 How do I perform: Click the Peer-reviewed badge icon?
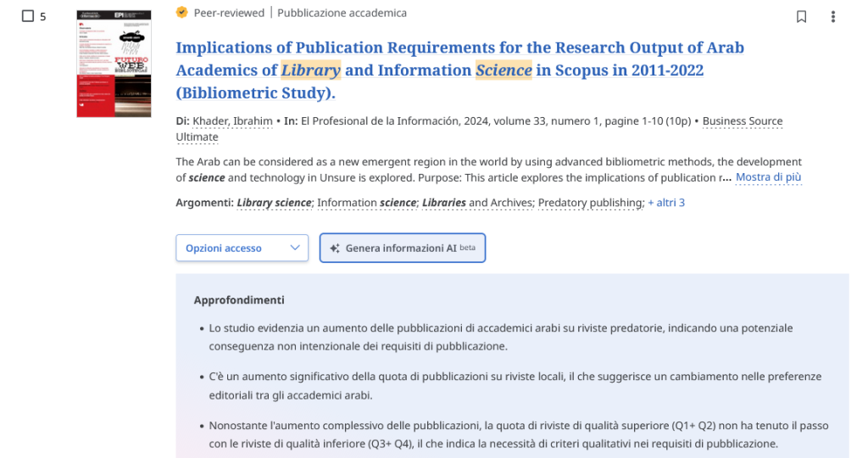[x=181, y=13]
